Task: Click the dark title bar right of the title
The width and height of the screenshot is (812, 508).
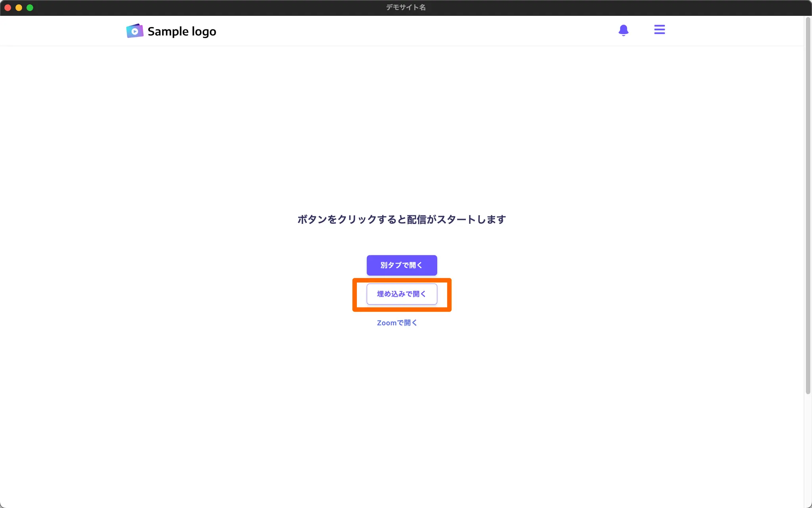Action: tap(595, 8)
